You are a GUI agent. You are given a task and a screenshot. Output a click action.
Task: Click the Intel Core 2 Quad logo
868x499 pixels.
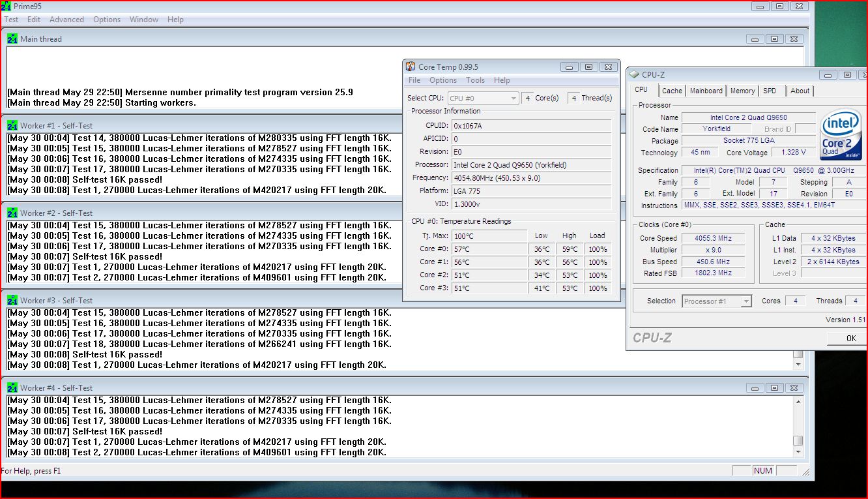click(x=841, y=136)
